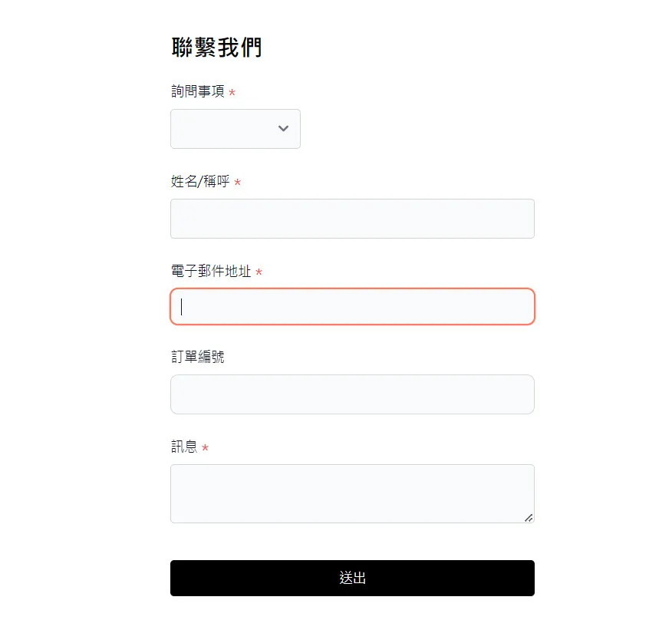Image resolution: width=672 pixels, height=643 pixels.
Task: Click the 送出 text on submit button
Action: [x=352, y=578]
